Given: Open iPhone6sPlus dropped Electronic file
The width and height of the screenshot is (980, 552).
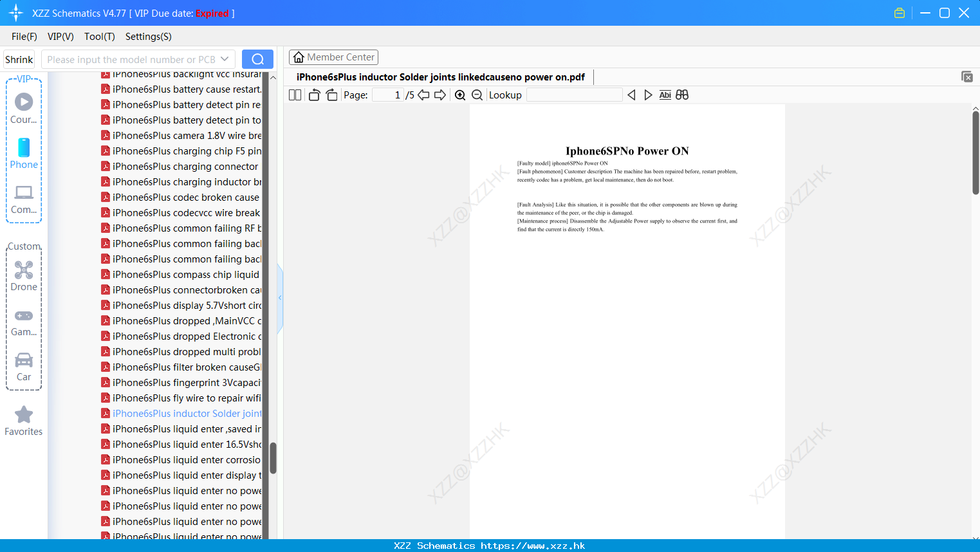Looking at the screenshot, I should click(181, 336).
